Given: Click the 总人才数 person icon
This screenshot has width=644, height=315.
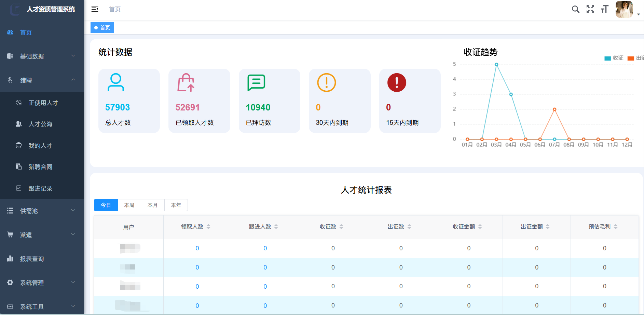Looking at the screenshot, I should click(116, 82).
